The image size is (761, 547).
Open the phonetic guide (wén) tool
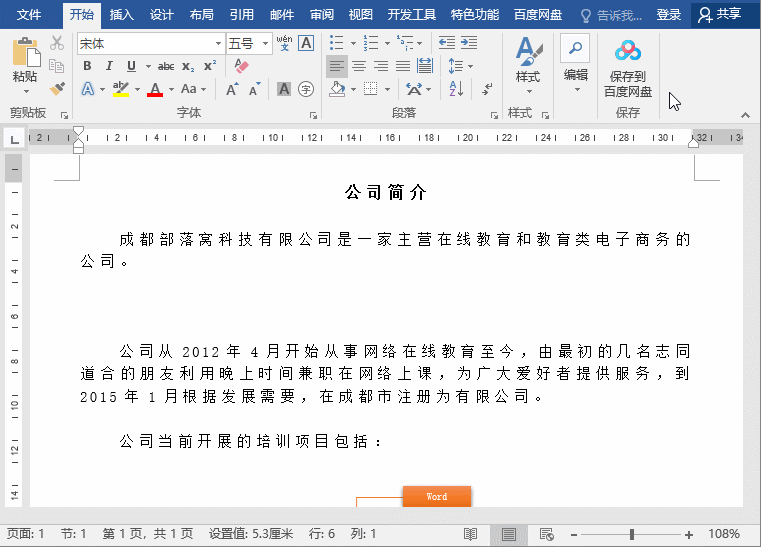tap(284, 43)
